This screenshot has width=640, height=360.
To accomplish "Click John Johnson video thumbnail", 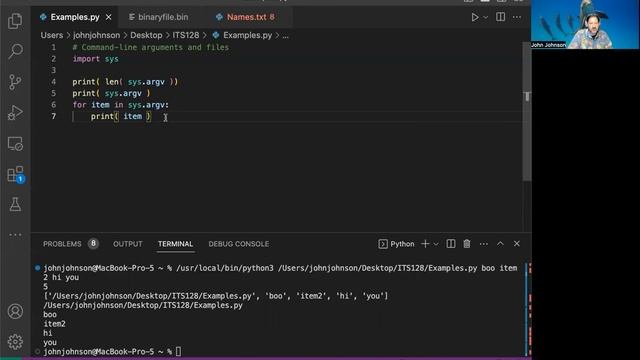I will click(585, 24).
